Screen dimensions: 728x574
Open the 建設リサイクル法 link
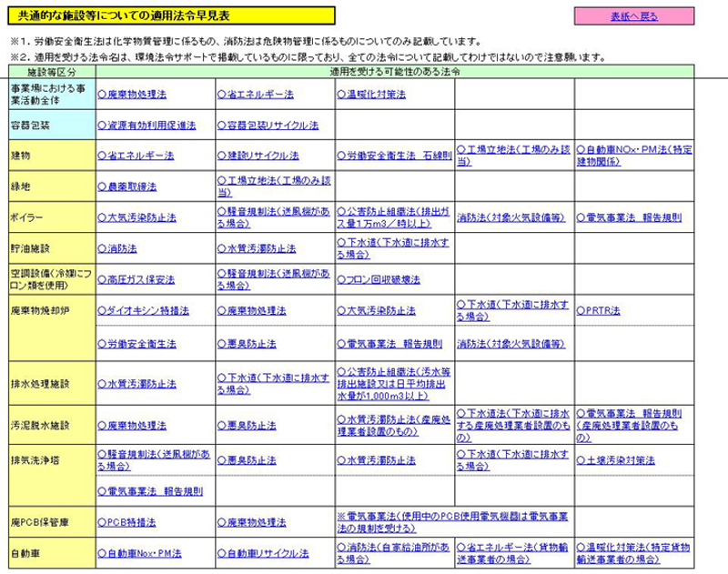point(262,156)
